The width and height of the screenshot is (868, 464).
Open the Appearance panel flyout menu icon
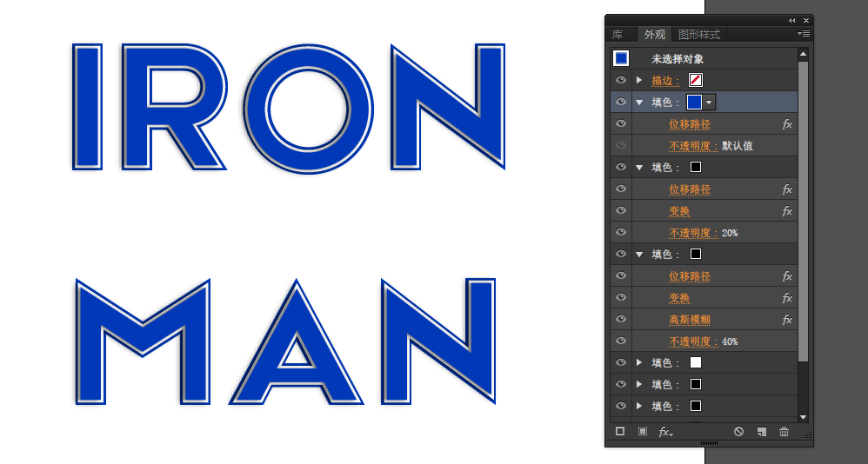pyautogui.click(x=804, y=34)
